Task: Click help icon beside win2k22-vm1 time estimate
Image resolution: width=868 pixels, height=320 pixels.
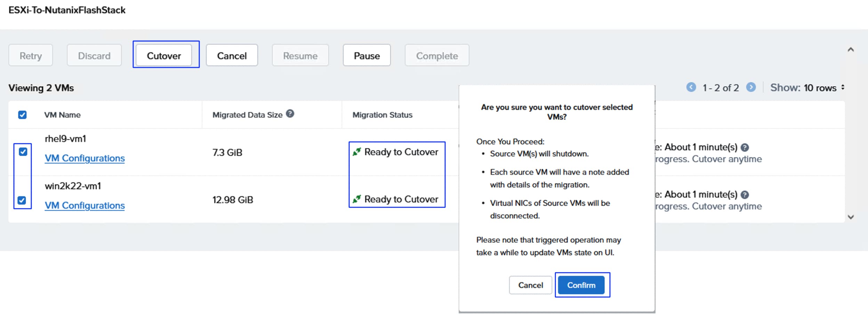Action: click(x=745, y=195)
